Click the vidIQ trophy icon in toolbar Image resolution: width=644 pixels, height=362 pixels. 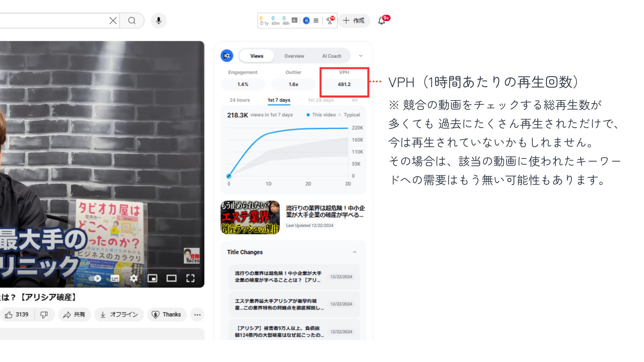click(x=330, y=21)
